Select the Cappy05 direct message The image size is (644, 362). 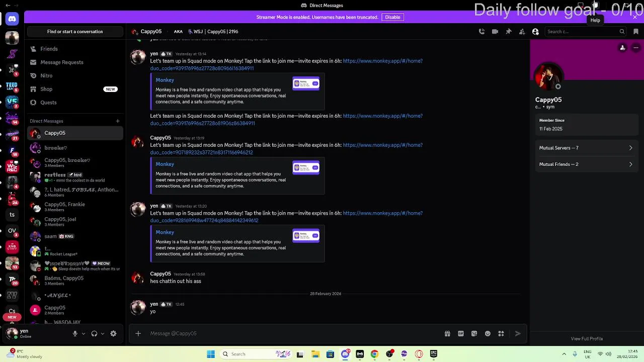tap(75, 133)
